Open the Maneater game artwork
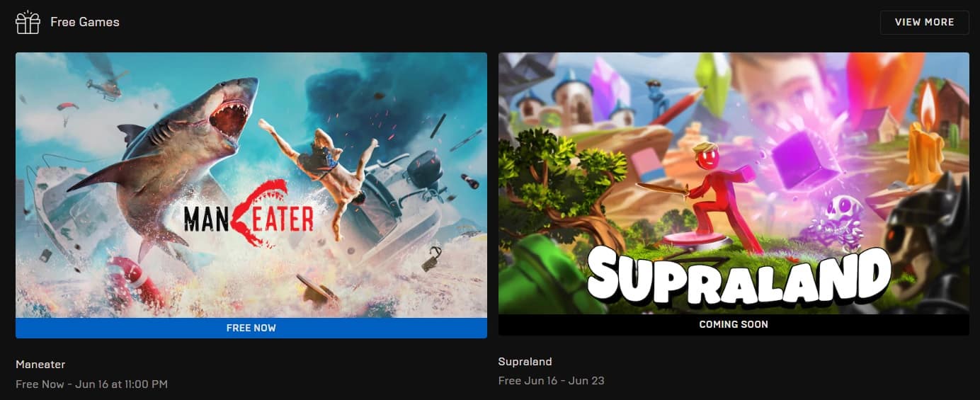Screen dimensions: 980x400 [251, 185]
